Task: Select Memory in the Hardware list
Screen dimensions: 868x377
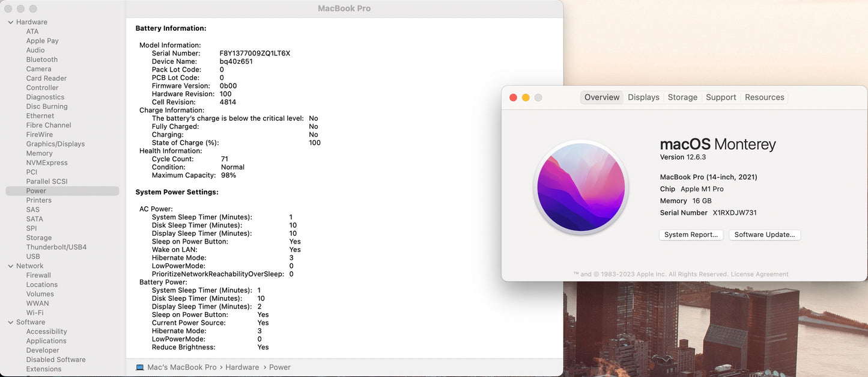Action: coord(40,153)
